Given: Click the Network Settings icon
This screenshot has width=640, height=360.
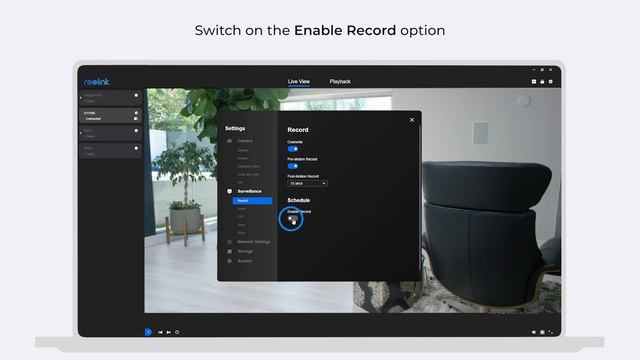Looking at the screenshot, I should [229, 242].
